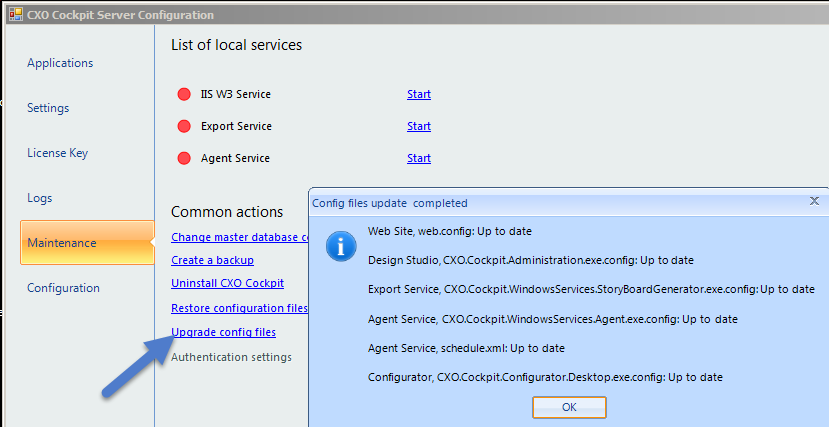Click CXO Cockpit Server Configuration title bar
This screenshot has height=427, width=829.
[418, 14]
